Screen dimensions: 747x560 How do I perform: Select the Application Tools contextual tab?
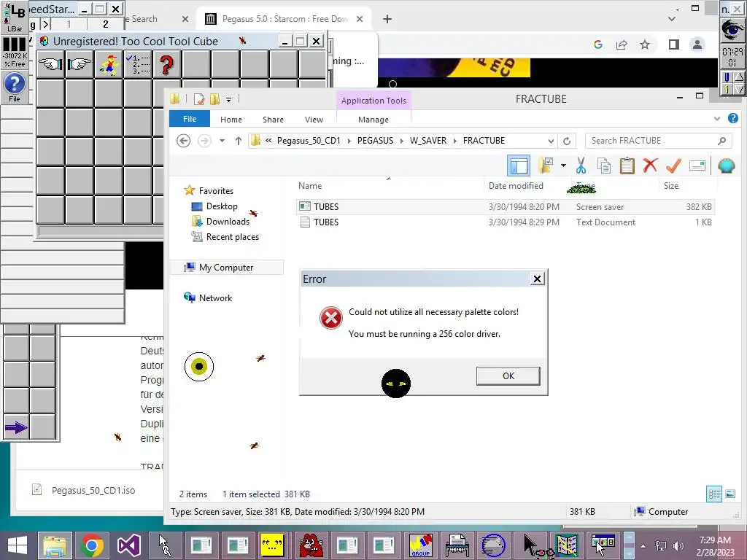coord(373,101)
